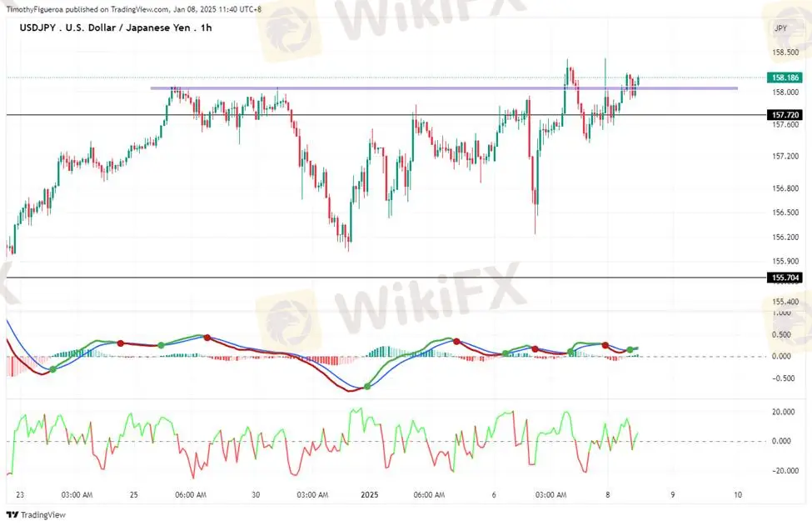Select the green current price tag 158.186
The image size is (812, 526).
pos(785,78)
